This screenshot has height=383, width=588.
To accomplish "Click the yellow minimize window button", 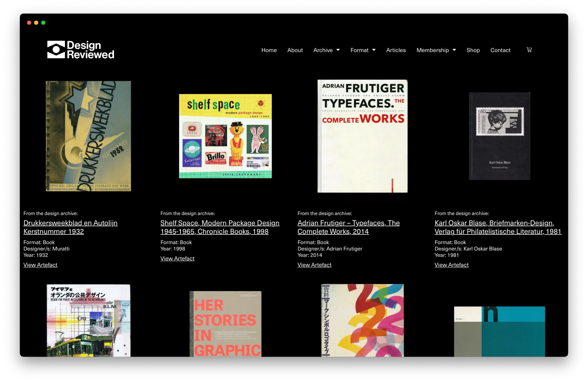I will click(36, 23).
